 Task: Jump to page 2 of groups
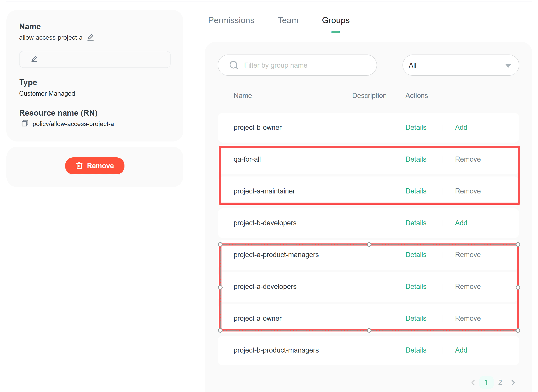(x=500, y=382)
